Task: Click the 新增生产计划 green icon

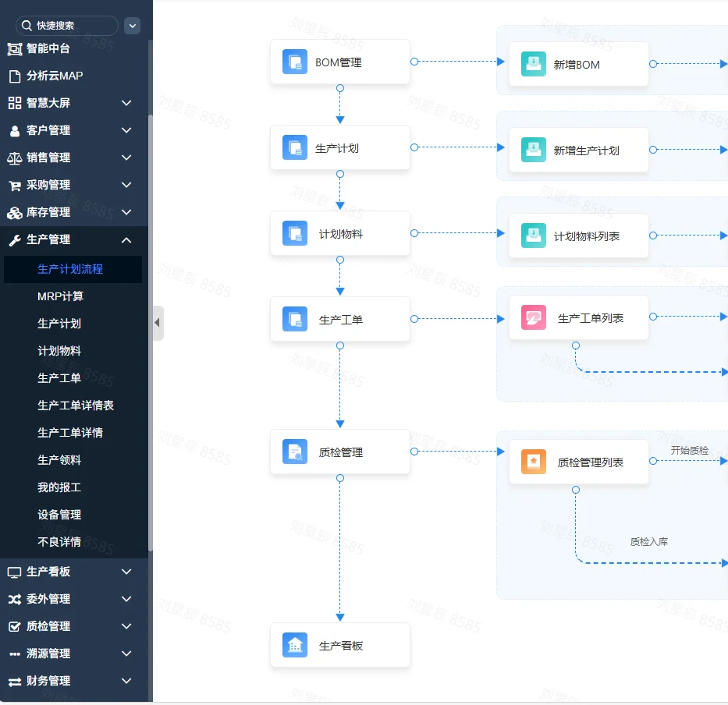Action: (533, 150)
